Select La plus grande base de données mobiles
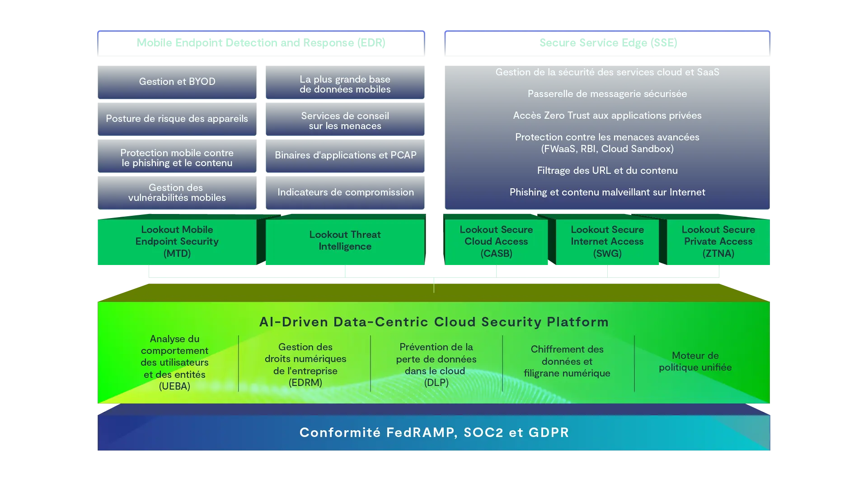Viewport: 868px width, 488px height. click(345, 82)
